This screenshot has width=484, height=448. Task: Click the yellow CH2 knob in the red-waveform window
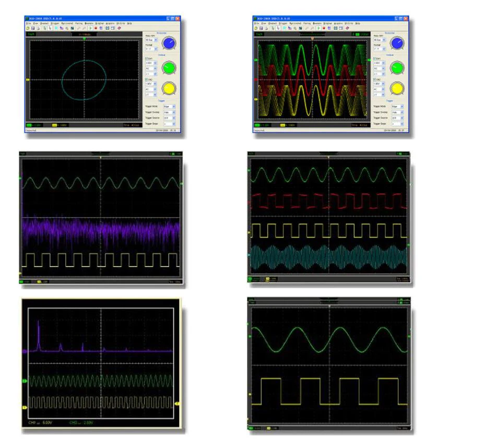[x=397, y=88]
